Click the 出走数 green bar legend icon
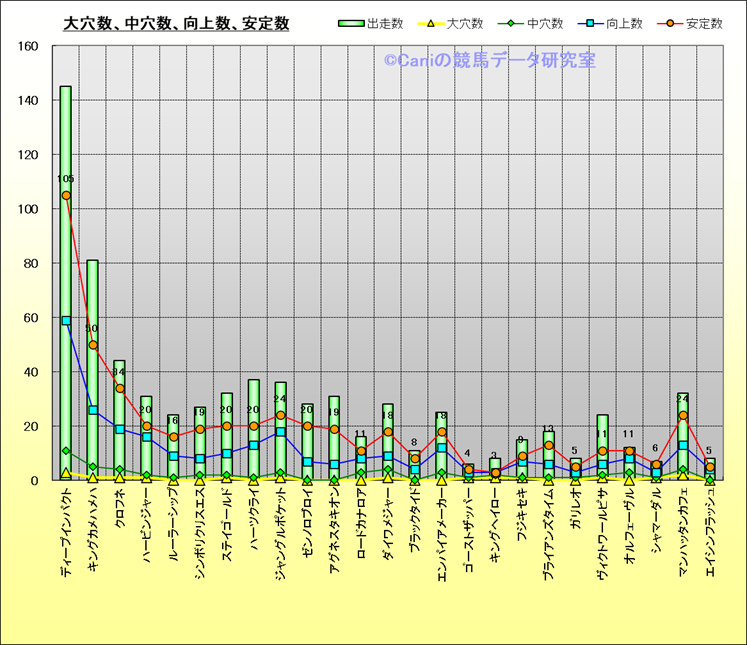This screenshot has width=747, height=645. [x=351, y=23]
